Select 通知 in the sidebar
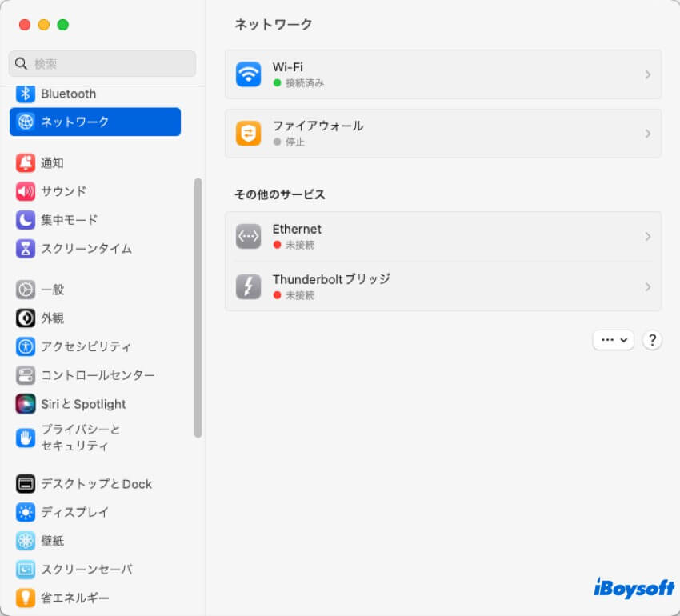This screenshot has height=616, width=680. pos(52,163)
